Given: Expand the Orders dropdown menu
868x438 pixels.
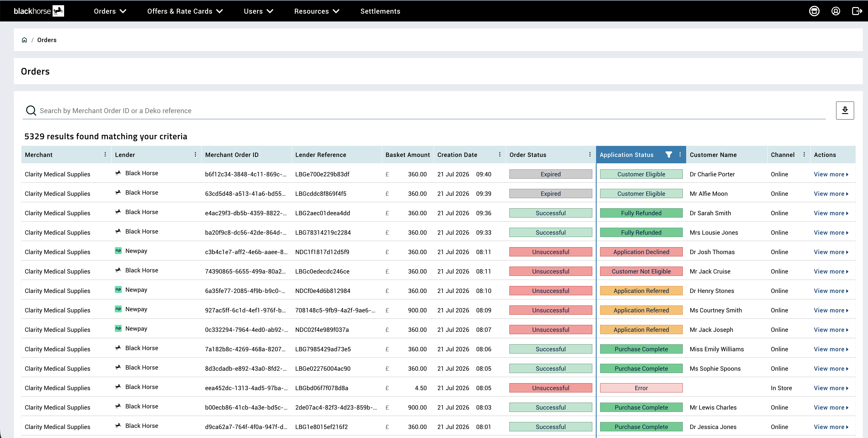Looking at the screenshot, I should click(110, 11).
